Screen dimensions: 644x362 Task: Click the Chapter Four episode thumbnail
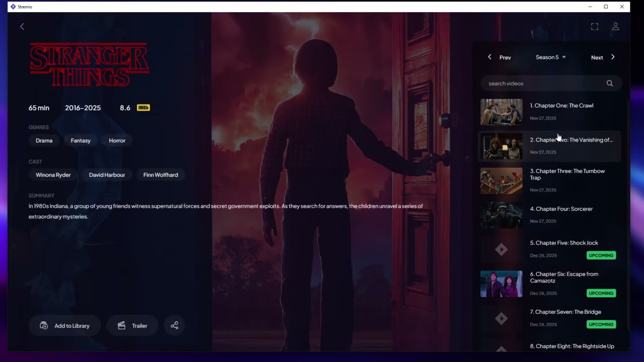[x=502, y=215]
